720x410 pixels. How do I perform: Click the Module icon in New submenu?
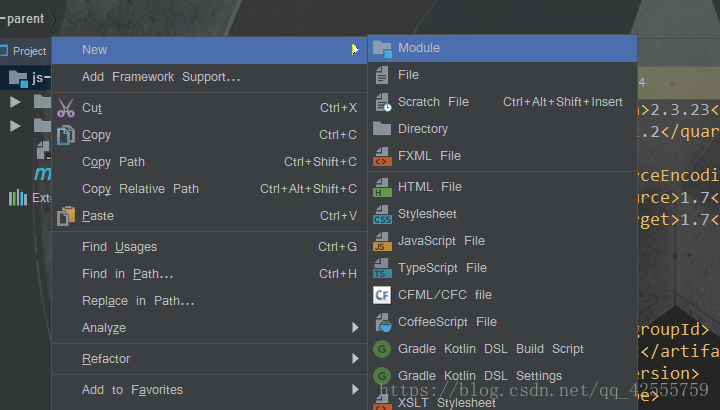click(381, 48)
